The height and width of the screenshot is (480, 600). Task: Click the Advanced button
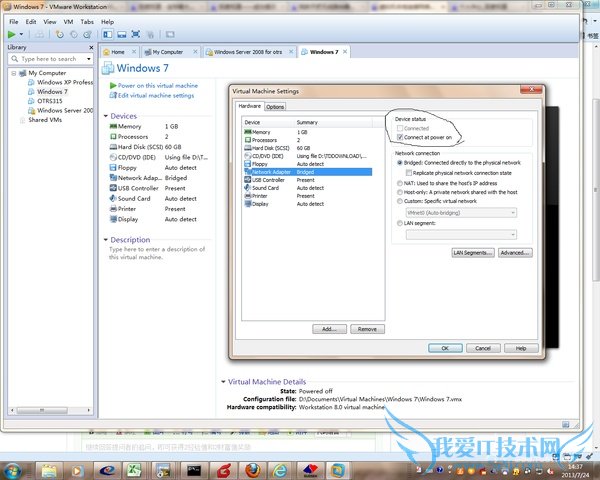[x=515, y=253]
